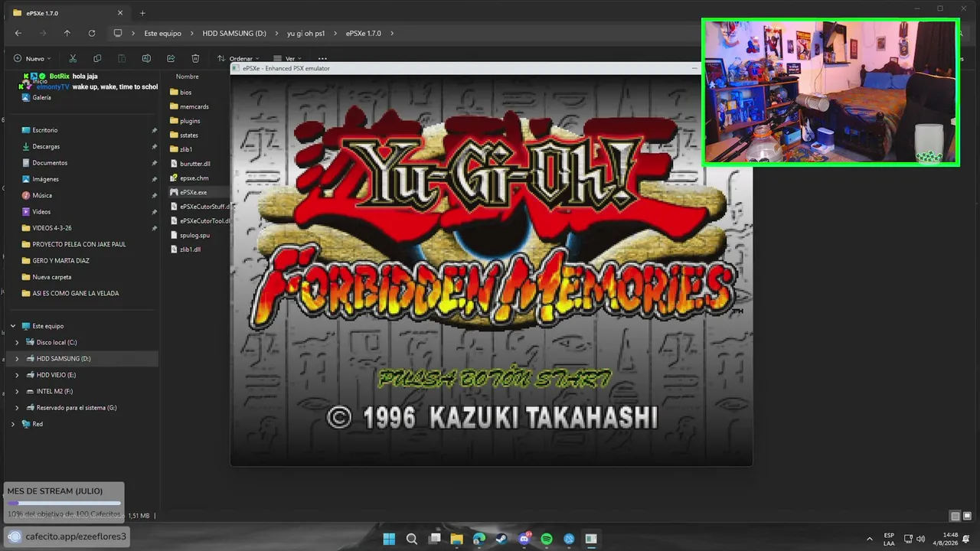This screenshot has height=551, width=980.
Task: Expand HDD VIEJO (E:) drive
Action: click(17, 375)
